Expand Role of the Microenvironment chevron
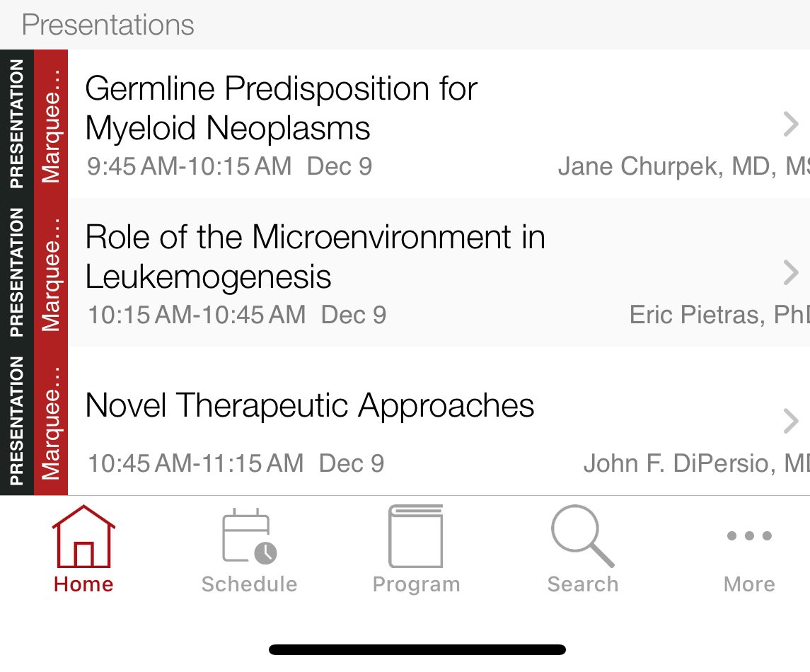The height and width of the screenshot is (672, 810). point(791,273)
